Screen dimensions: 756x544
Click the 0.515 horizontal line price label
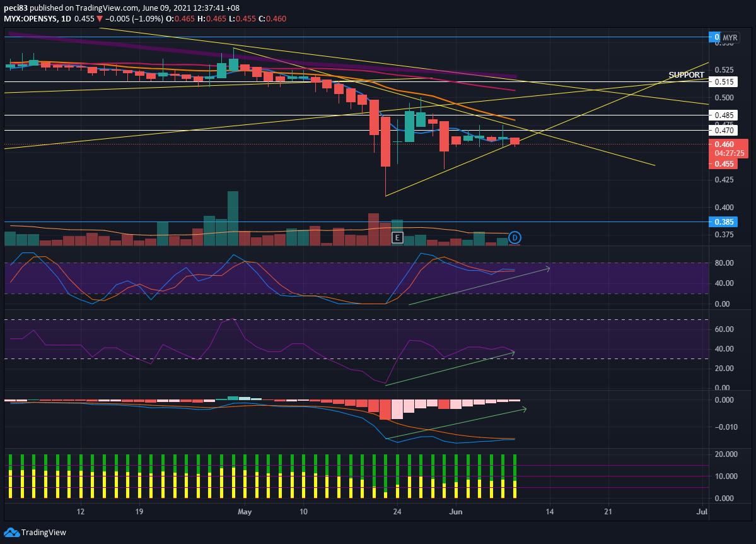(724, 81)
